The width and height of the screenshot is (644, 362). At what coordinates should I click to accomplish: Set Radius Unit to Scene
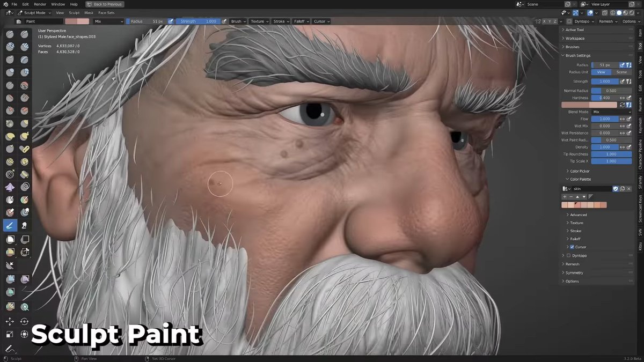pos(621,72)
